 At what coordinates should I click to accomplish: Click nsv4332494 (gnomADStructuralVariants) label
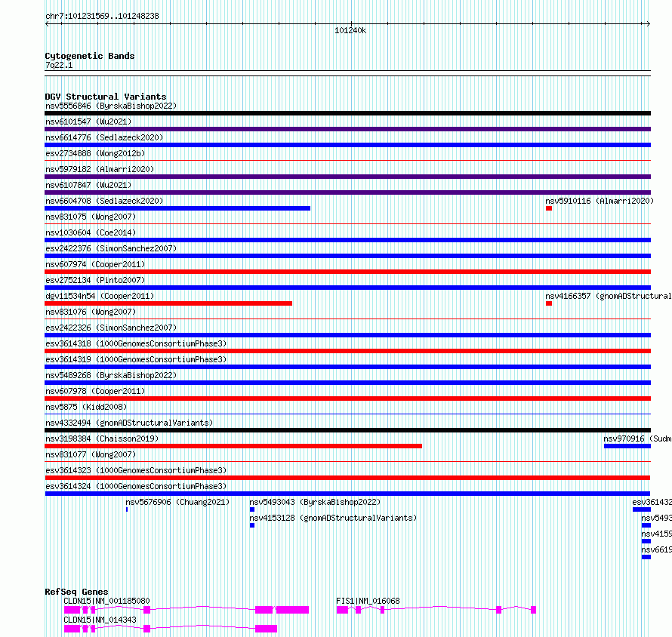129,423
